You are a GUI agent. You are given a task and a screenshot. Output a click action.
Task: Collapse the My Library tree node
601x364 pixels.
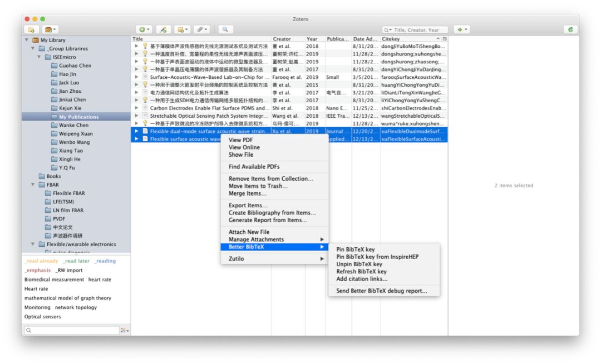(27, 40)
